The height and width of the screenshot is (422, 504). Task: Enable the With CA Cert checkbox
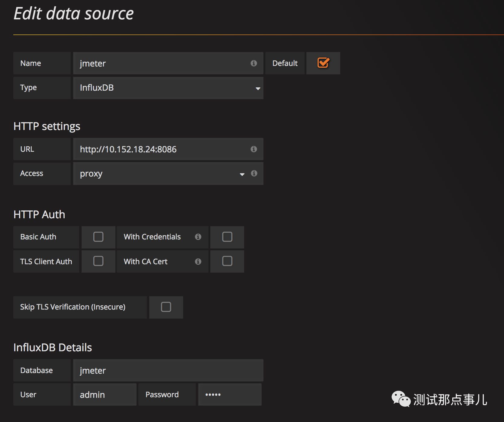[x=227, y=261]
